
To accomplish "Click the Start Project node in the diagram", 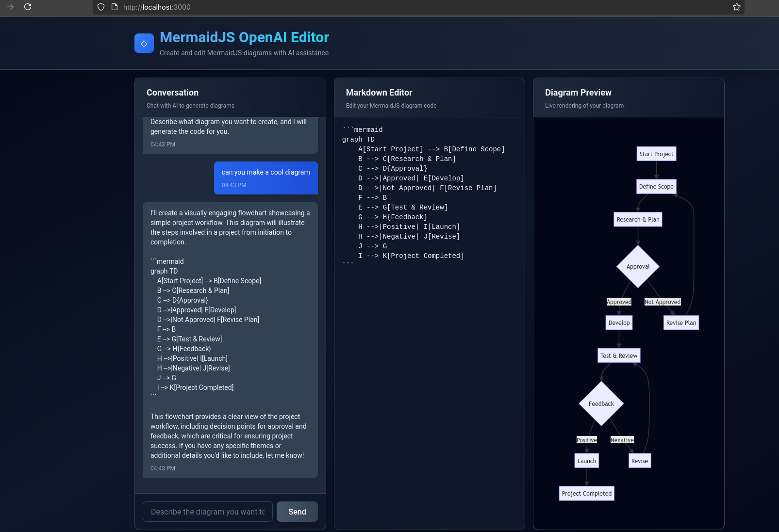I will pos(656,154).
